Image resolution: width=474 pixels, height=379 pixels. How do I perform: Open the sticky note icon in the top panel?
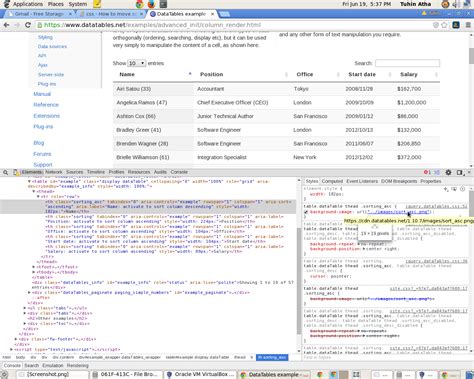[x=97, y=4]
